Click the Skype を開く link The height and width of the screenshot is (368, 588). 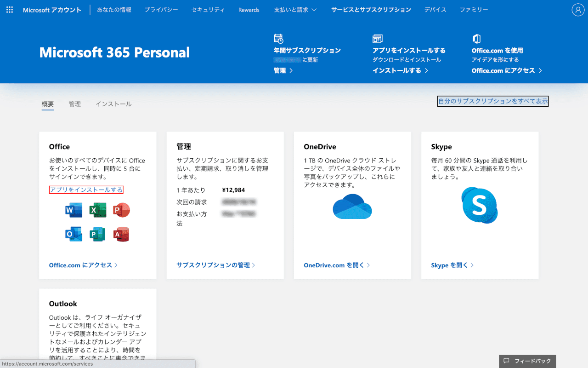pyautogui.click(x=452, y=265)
